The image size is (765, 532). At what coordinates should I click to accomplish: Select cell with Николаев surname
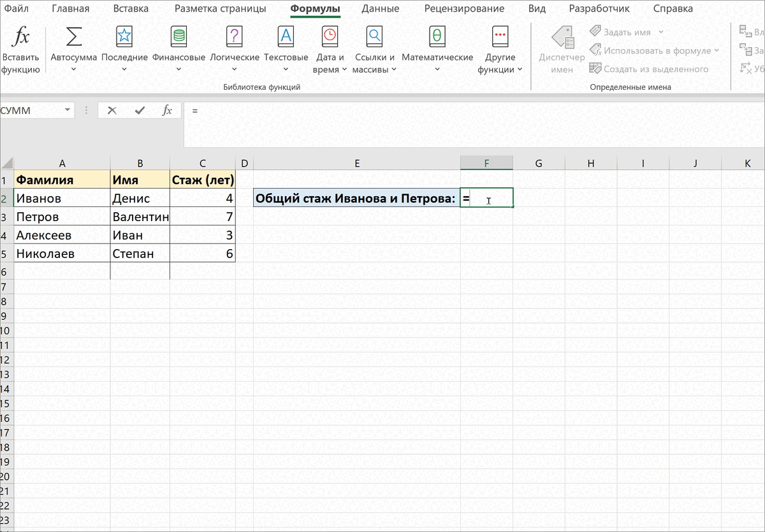(x=62, y=254)
